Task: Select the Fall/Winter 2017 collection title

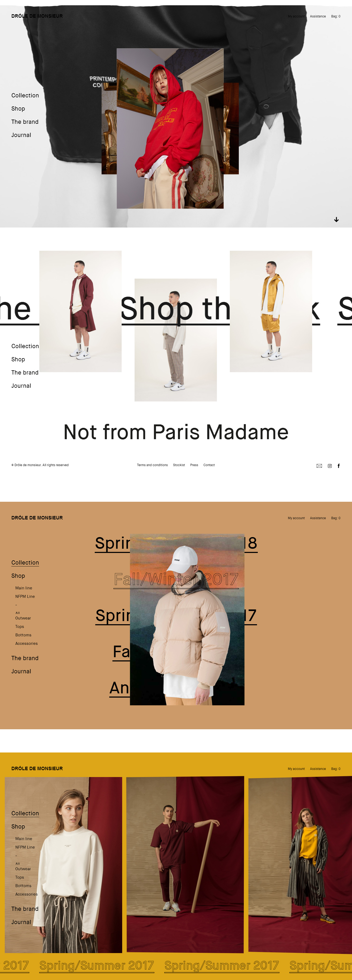Action: (176, 579)
